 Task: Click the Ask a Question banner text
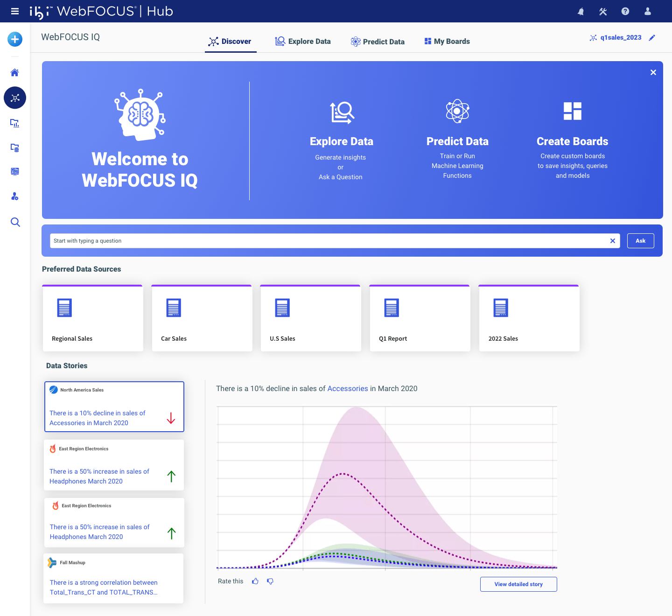[341, 177]
